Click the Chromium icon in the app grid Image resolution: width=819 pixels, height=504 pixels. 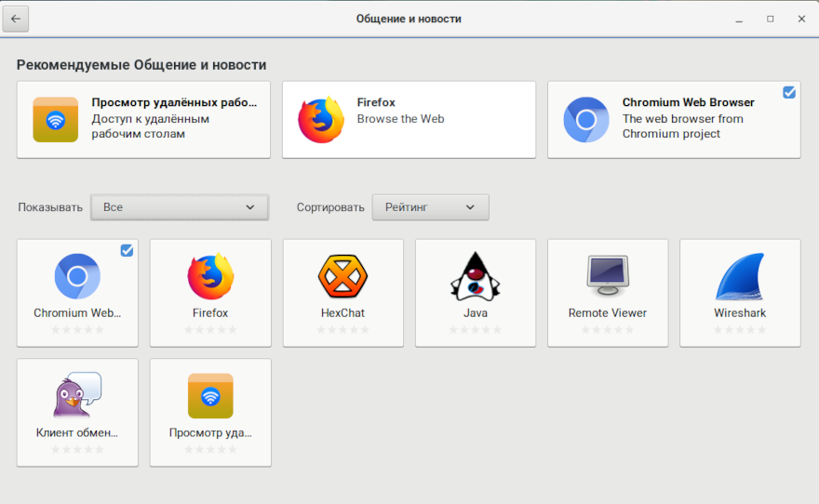tap(77, 276)
